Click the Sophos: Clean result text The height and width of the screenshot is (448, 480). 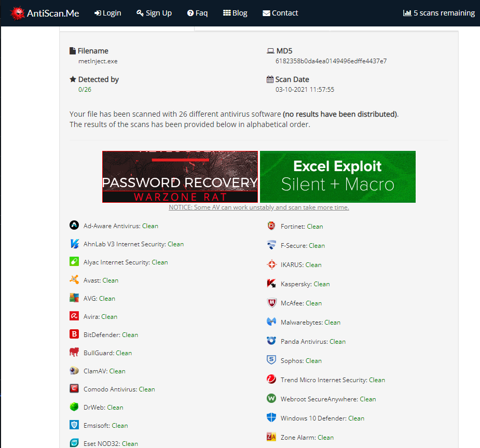301,361
